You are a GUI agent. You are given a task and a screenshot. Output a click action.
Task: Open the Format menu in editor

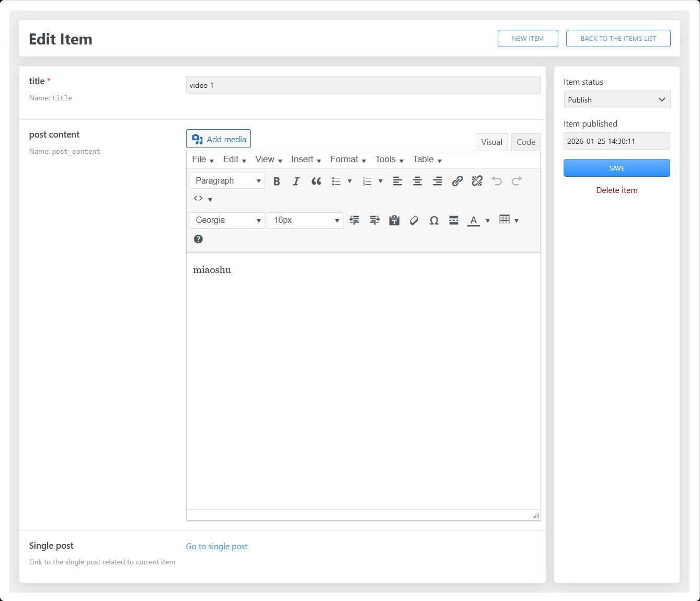click(x=348, y=160)
